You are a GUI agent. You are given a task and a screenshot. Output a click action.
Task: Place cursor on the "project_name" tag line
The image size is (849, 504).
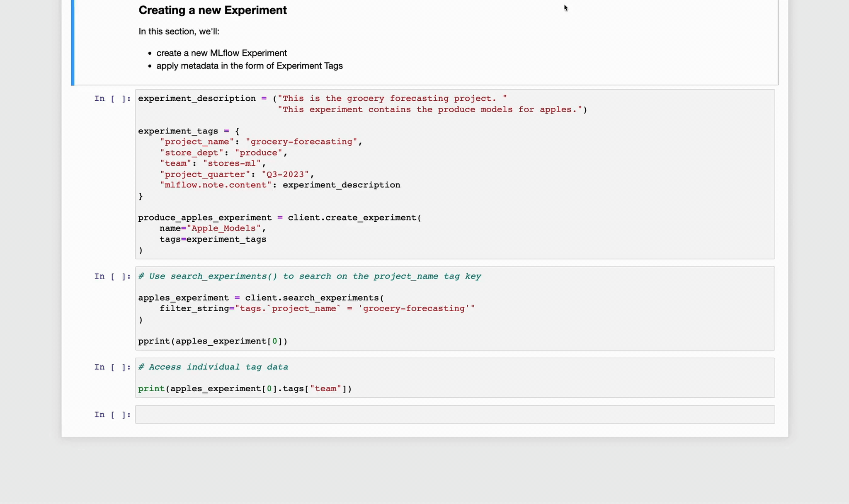coord(260,142)
